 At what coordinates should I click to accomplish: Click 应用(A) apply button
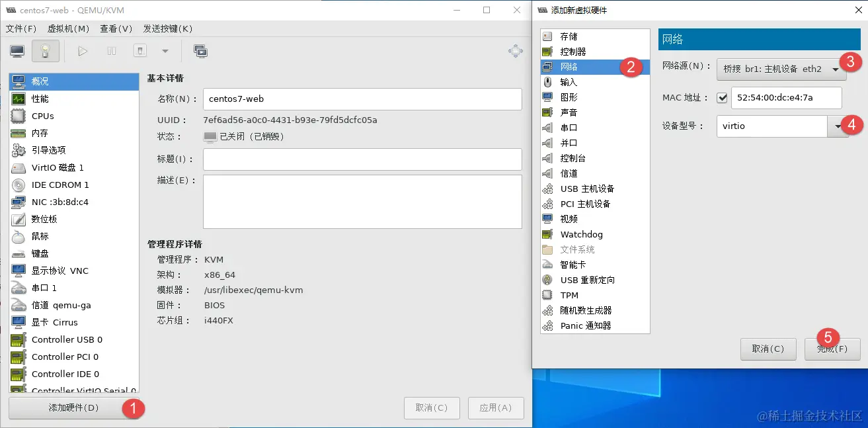click(496, 407)
